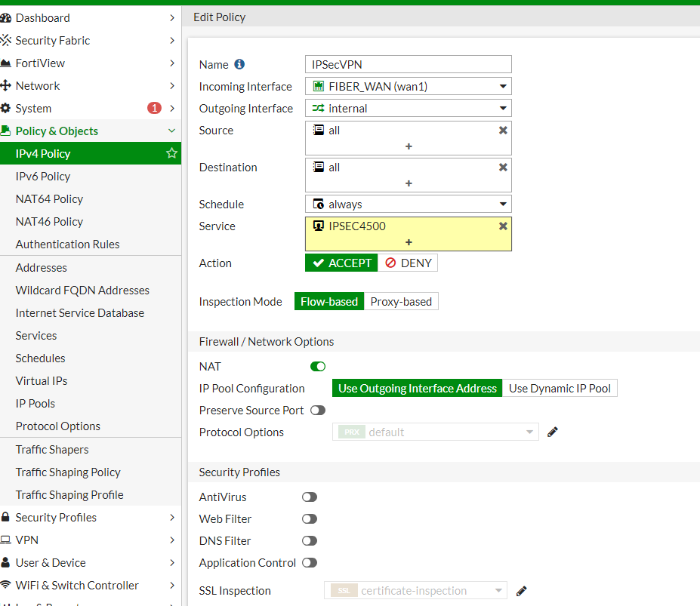
Task: Open the Schedule dropdown set to always
Action: [x=409, y=205]
